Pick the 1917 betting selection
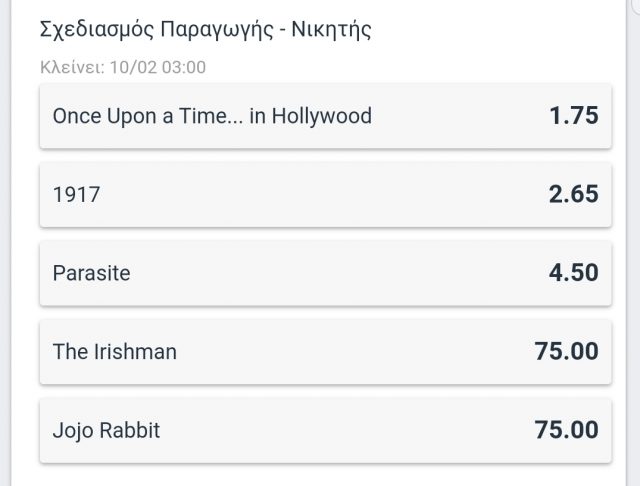 click(x=325, y=195)
